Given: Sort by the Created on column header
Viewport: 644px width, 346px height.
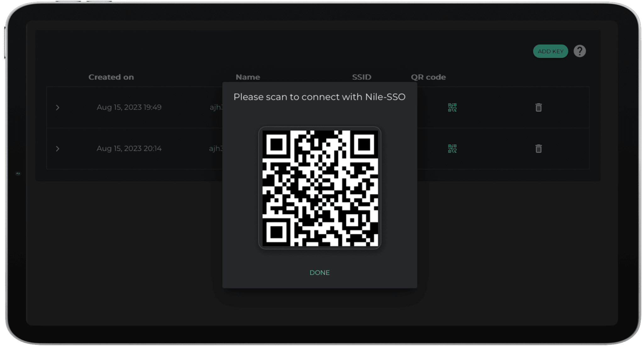Looking at the screenshot, I should (x=111, y=77).
